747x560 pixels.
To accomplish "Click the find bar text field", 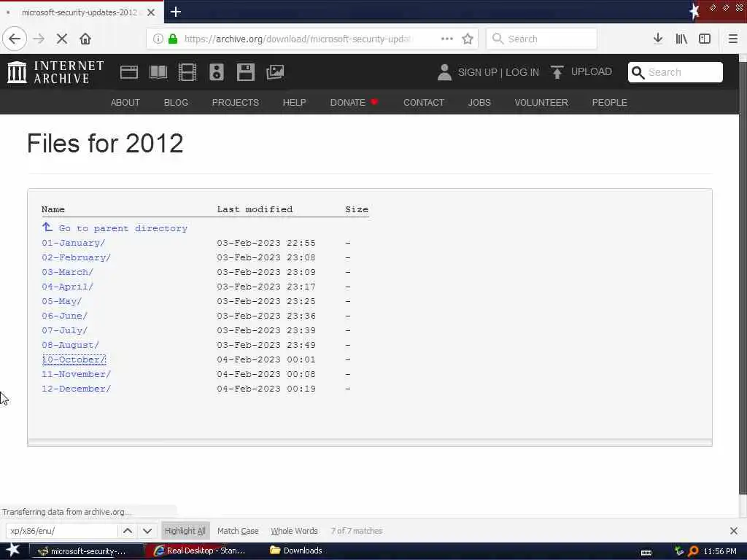I will pyautogui.click(x=62, y=531).
